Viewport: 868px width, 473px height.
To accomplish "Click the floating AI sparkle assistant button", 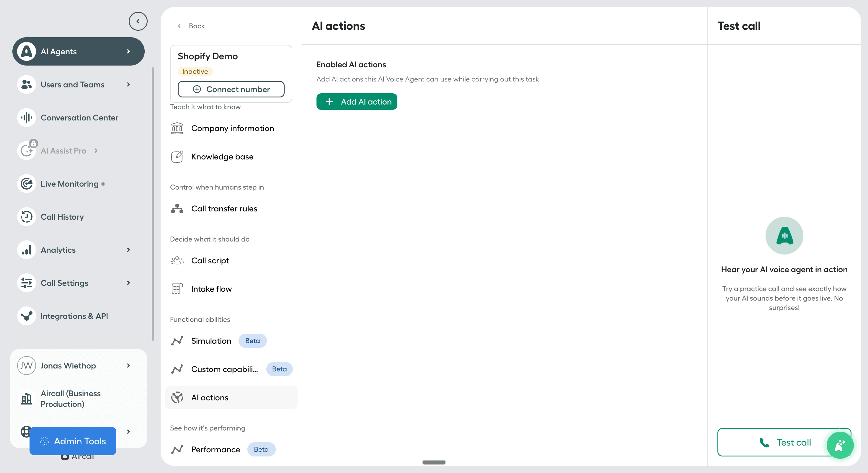I will tap(840, 445).
